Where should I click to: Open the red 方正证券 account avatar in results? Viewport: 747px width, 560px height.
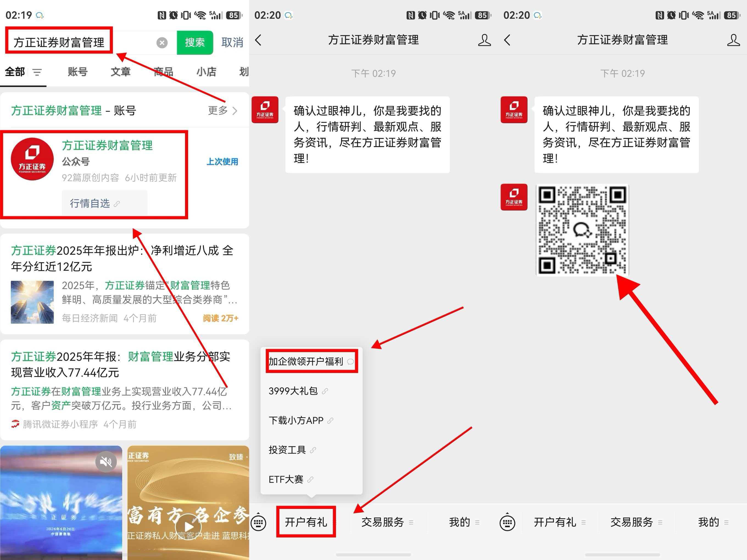coord(32,159)
